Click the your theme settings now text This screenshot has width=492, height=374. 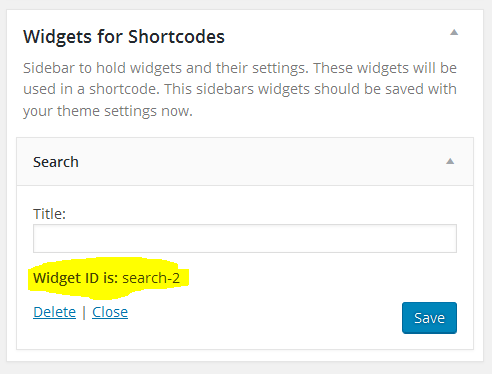[108, 111]
